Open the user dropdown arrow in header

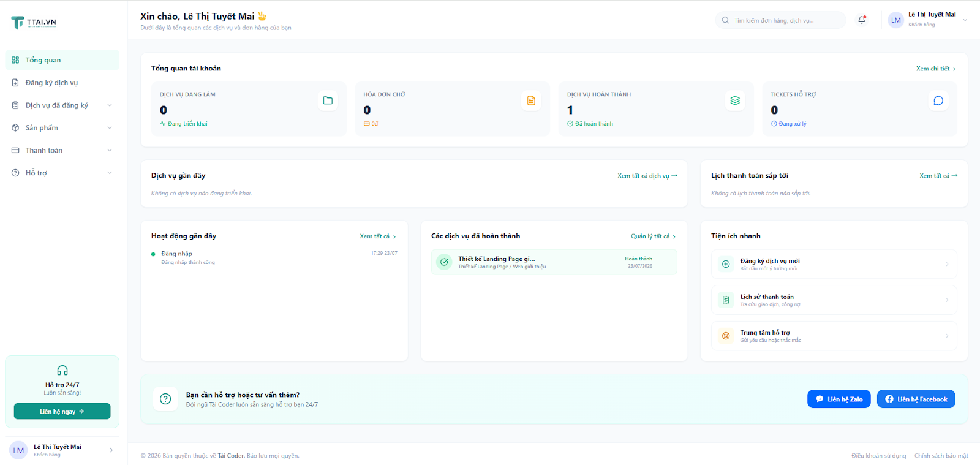[965, 20]
